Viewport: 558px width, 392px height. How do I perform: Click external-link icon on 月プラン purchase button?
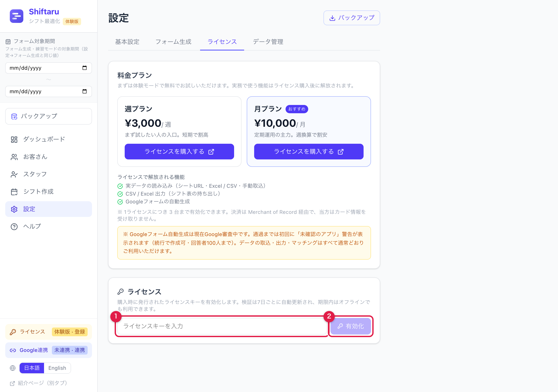[341, 152]
